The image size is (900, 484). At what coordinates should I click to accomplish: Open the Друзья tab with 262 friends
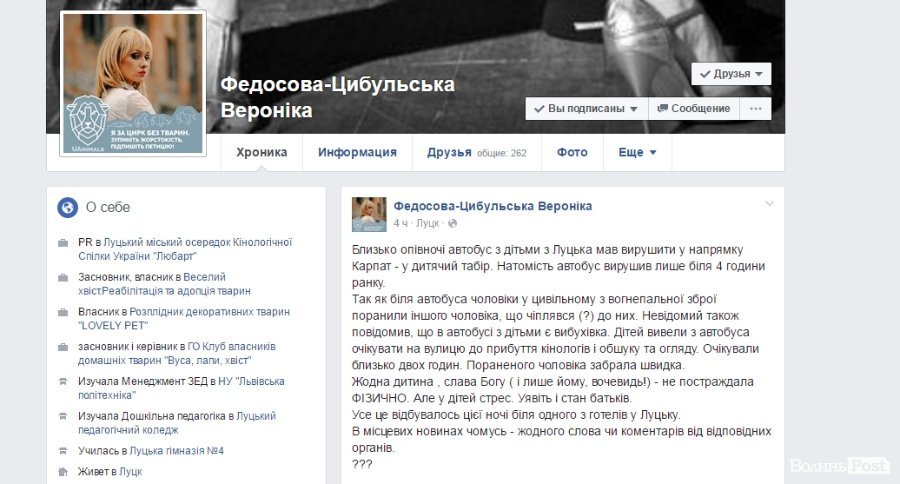point(476,152)
